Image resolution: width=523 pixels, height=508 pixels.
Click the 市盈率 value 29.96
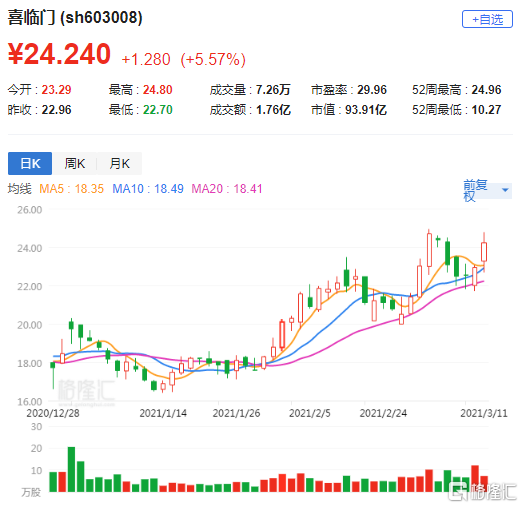click(372, 90)
